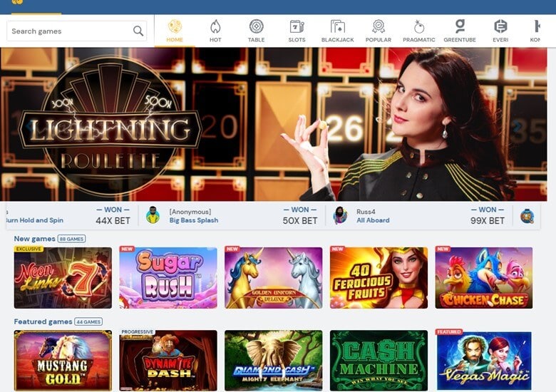Image resolution: width=556 pixels, height=392 pixels.
Task: Select the Table games chip icon
Action: click(x=256, y=26)
